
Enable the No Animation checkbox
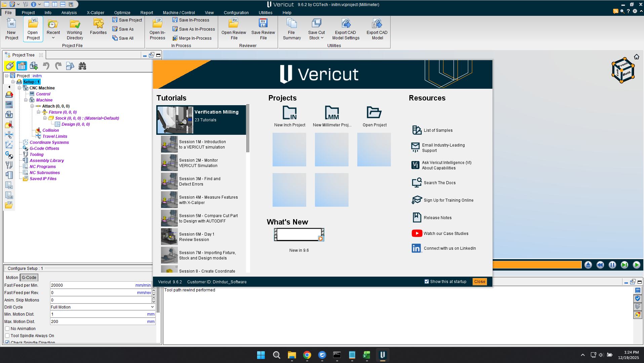(x=7, y=329)
